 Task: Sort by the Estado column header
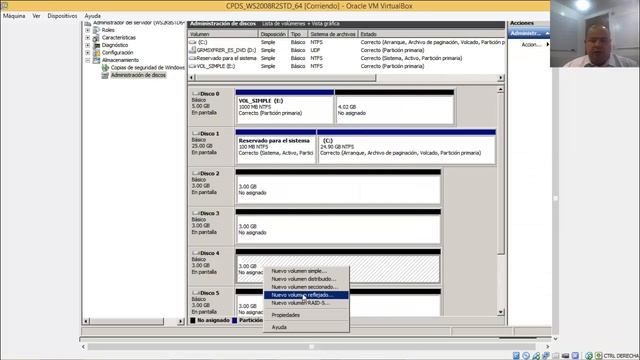tap(431, 34)
